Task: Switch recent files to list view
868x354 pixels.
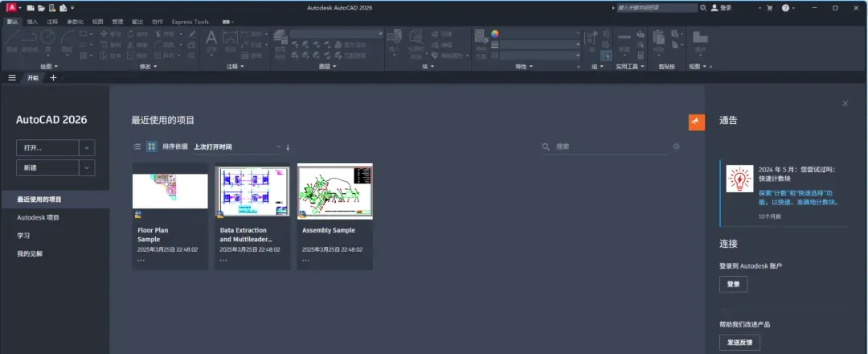Action: [137, 146]
